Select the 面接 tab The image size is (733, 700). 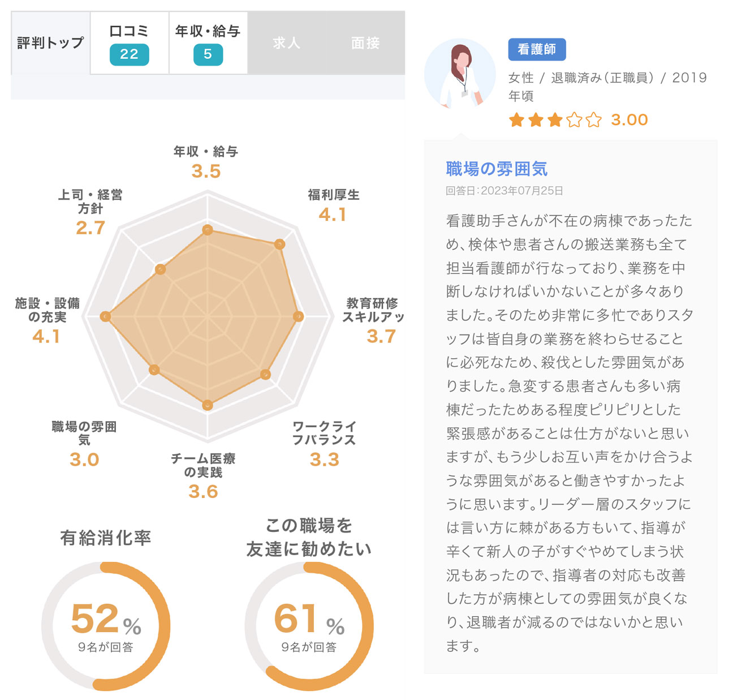[x=365, y=43]
